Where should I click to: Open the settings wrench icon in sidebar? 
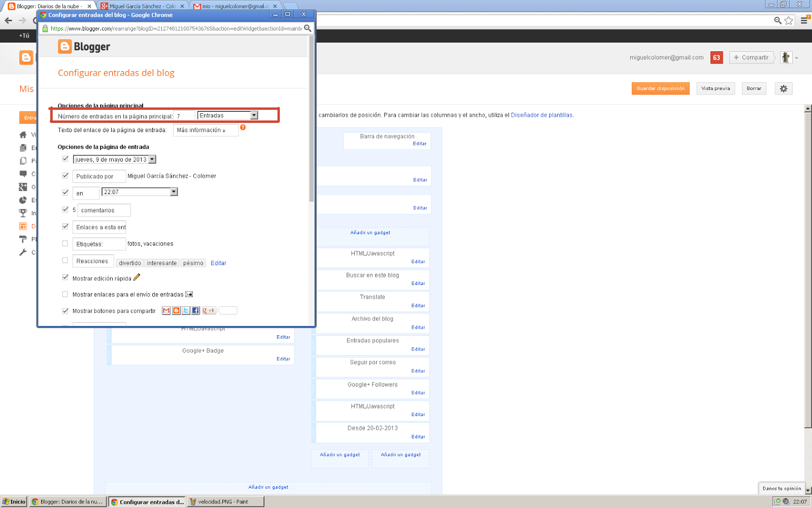tap(23, 252)
